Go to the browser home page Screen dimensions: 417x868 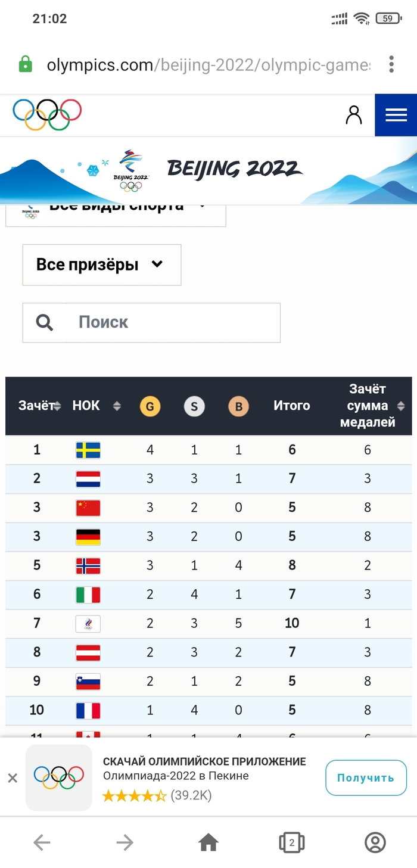[208, 842]
